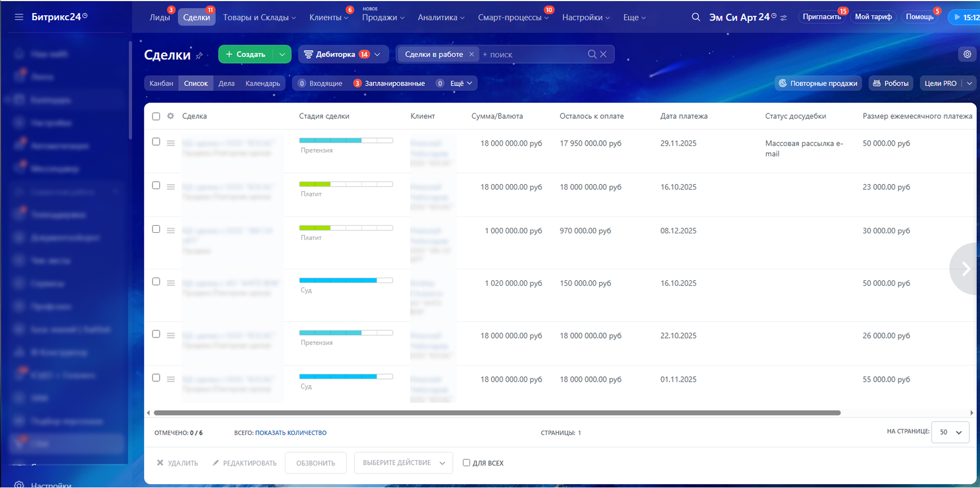The image size is (980, 488).
Task: Click the table column settings gear icon
Action: coord(171,116)
